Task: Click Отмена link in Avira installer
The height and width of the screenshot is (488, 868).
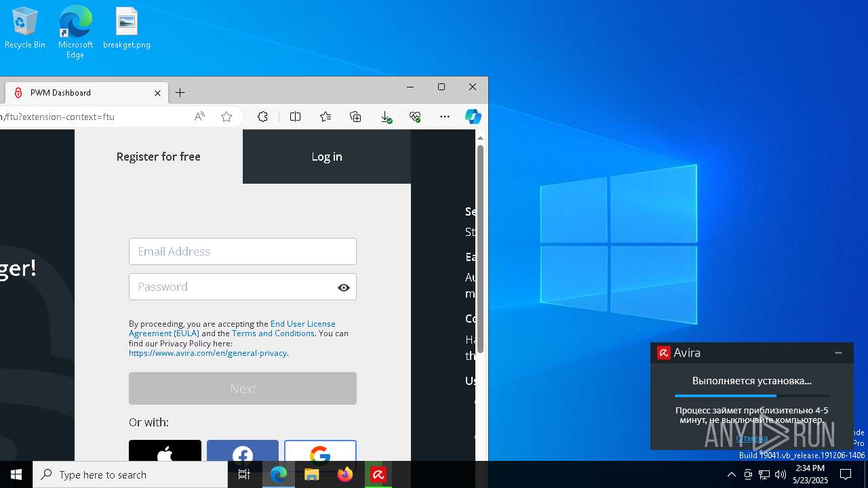Action: point(751,439)
